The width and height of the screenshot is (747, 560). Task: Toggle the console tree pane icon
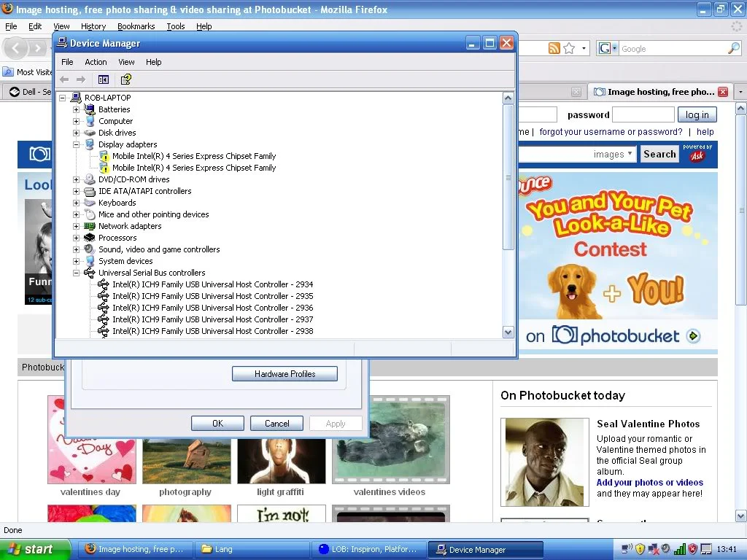[x=104, y=79]
